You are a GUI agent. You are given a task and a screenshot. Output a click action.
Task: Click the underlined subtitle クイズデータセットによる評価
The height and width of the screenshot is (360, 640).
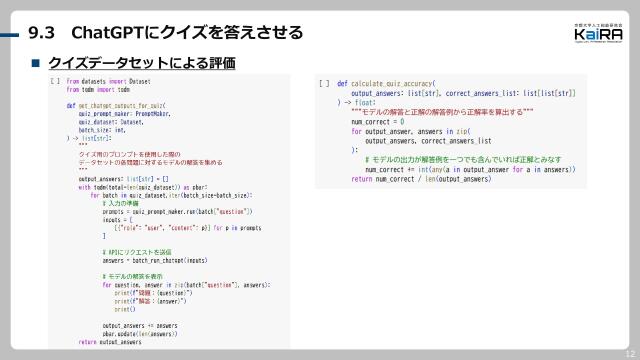(142, 63)
